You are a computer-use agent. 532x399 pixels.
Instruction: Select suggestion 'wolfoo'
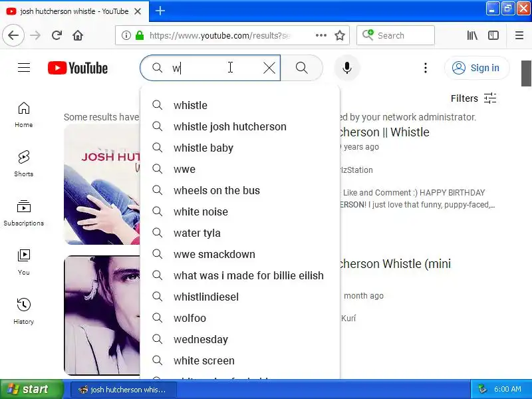pyautogui.click(x=240, y=318)
